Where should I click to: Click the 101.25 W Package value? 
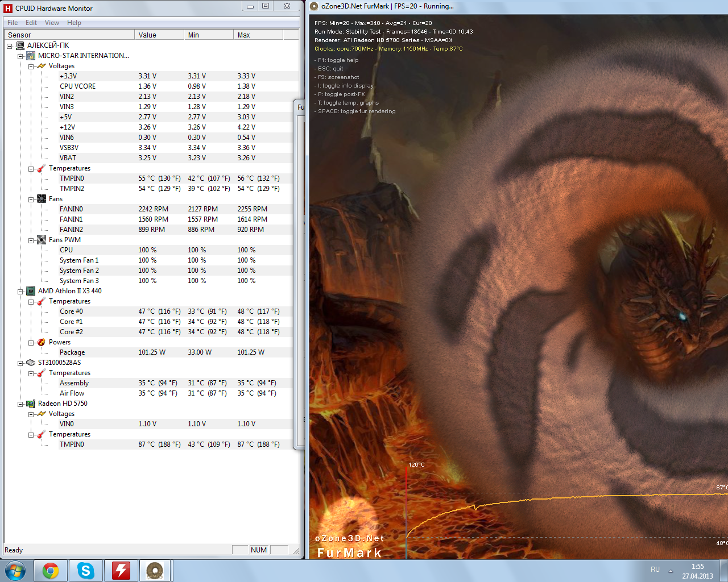coord(152,352)
